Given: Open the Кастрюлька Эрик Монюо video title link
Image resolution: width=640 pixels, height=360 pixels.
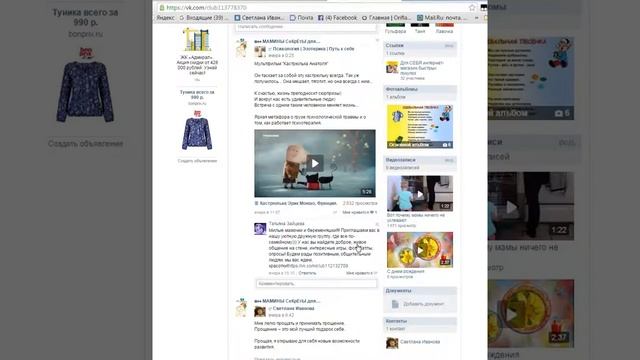Looking at the screenshot, I should (298, 203).
